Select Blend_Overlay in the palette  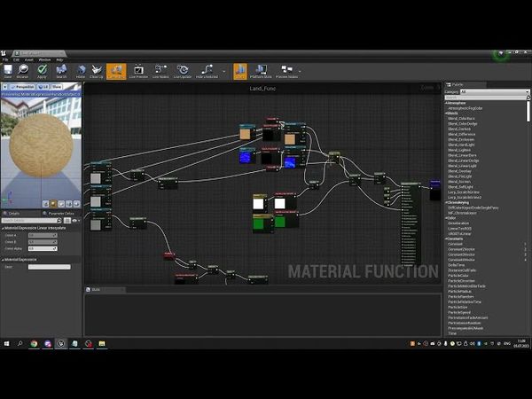click(x=459, y=171)
